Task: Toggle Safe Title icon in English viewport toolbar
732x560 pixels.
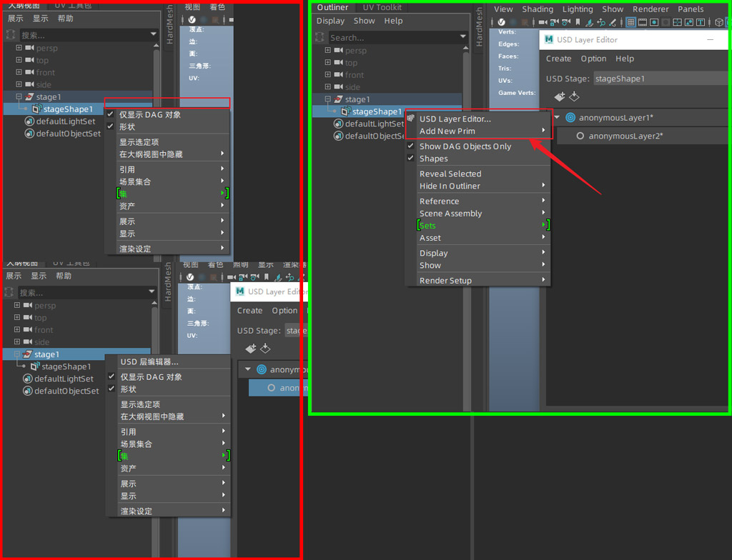Action: point(701,22)
